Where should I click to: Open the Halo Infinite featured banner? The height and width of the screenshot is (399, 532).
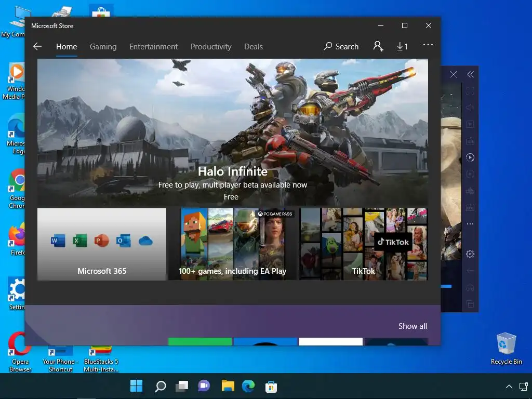[x=232, y=132]
